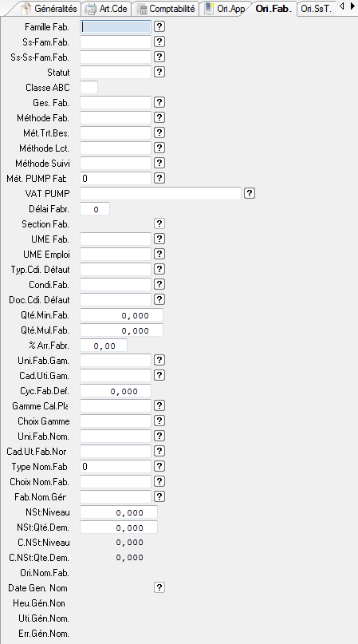Image resolution: width=358 pixels, height=644 pixels.
Task: Click question mark beside Condi.Fab.
Action: (x=159, y=284)
